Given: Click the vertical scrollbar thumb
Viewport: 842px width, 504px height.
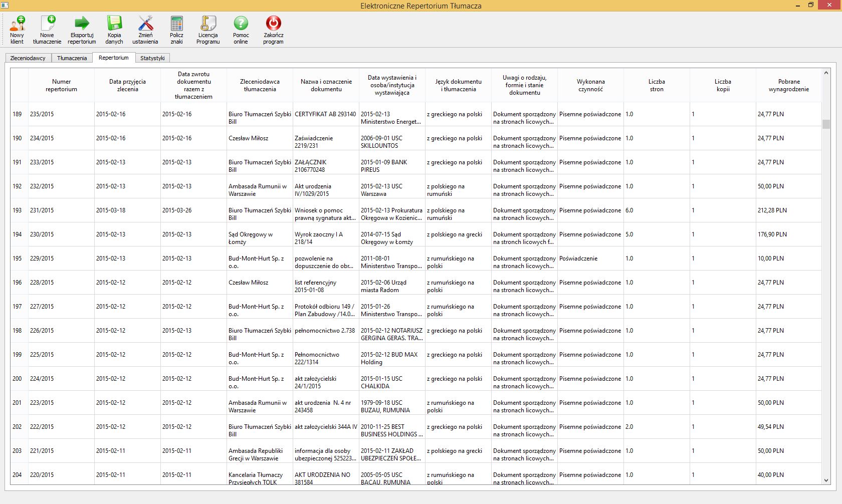Looking at the screenshot, I should coord(826,124).
